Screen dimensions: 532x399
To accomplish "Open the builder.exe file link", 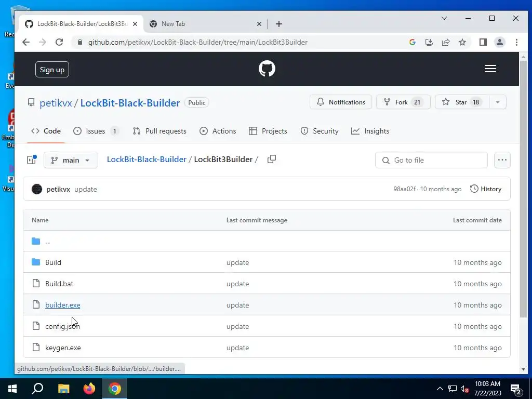I will (x=63, y=305).
